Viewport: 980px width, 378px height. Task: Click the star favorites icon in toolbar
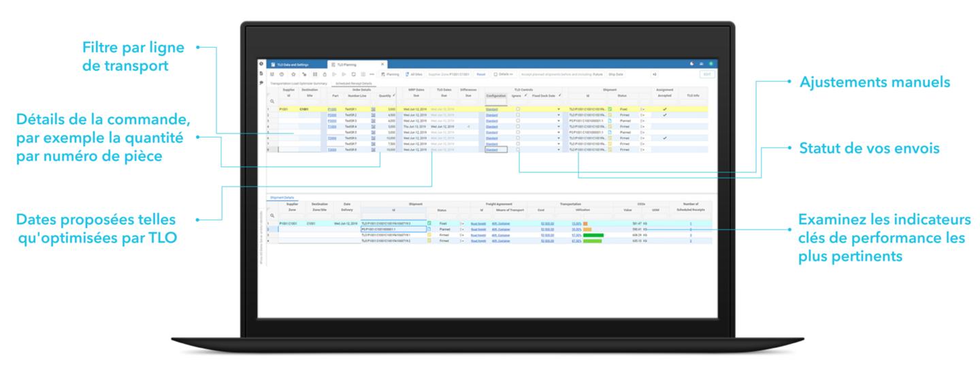[293, 74]
